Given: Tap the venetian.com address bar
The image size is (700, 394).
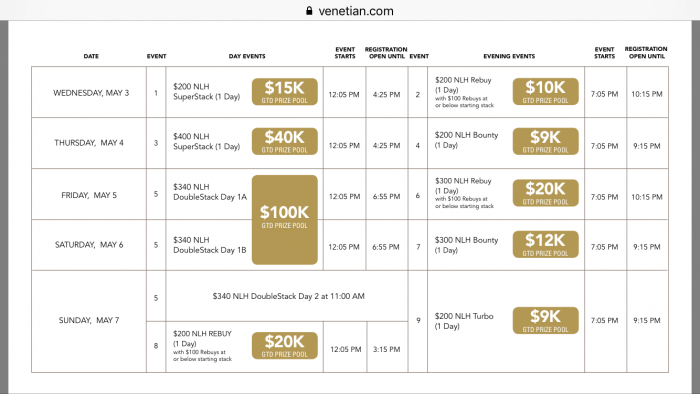Looking at the screenshot, I should (350, 11).
